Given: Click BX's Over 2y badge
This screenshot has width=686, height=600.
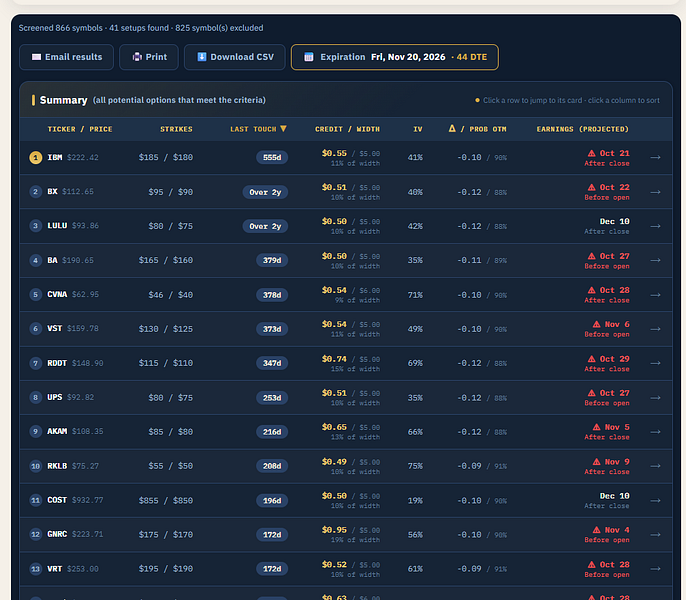Looking at the screenshot, I should 265,192.
